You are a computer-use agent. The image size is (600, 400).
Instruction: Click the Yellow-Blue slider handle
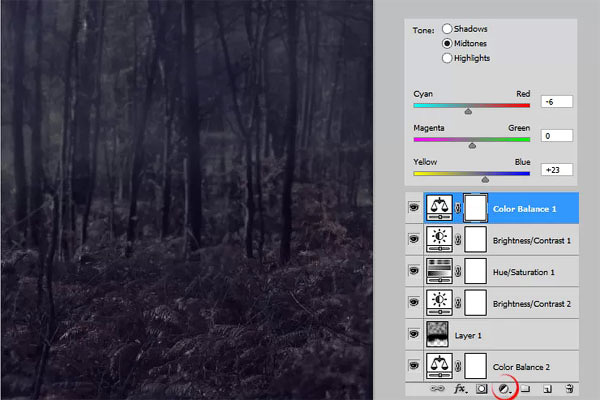pos(485,180)
